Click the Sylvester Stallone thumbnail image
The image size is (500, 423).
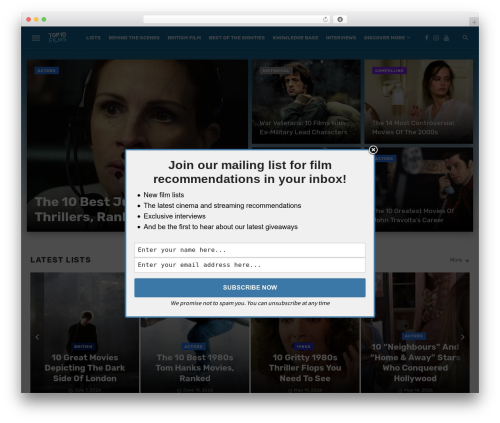tap(306, 102)
